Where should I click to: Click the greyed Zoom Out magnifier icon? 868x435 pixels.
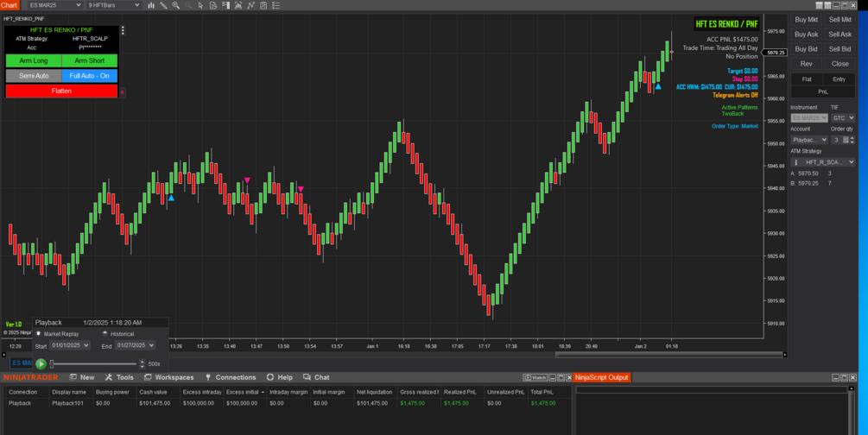pyautogui.click(x=188, y=5)
